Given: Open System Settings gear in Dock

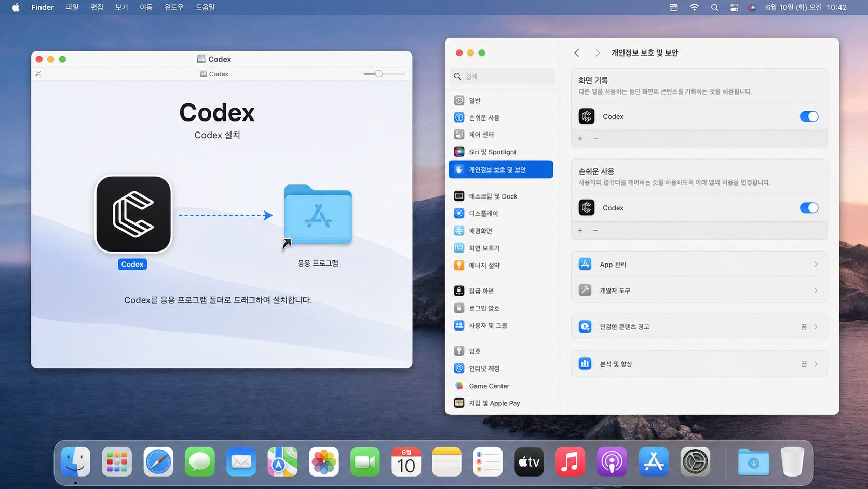Looking at the screenshot, I should [695, 461].
